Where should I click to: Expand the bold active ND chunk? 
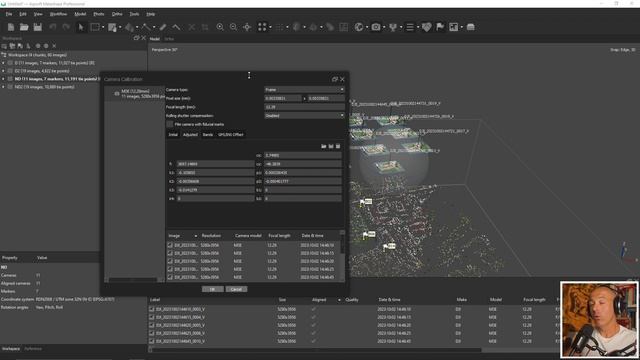tap(3, 79)
